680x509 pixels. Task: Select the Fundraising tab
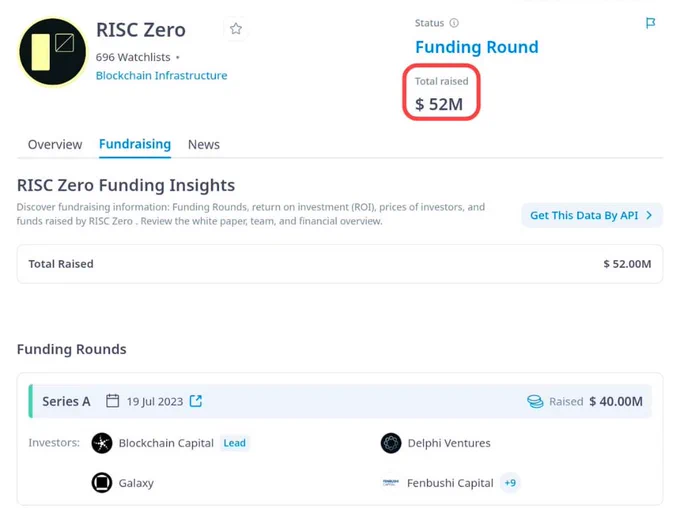(135, 144)
